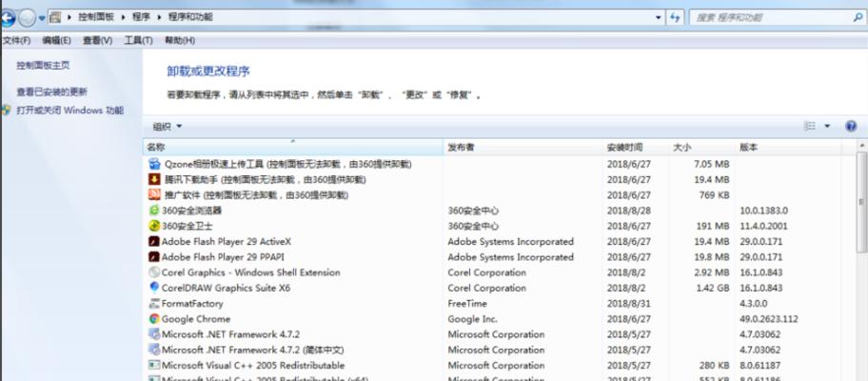Expand the address bar history dropdown
Image resolution: width=868 pixels, height=381 pixels.
click(x=659, y=18)
